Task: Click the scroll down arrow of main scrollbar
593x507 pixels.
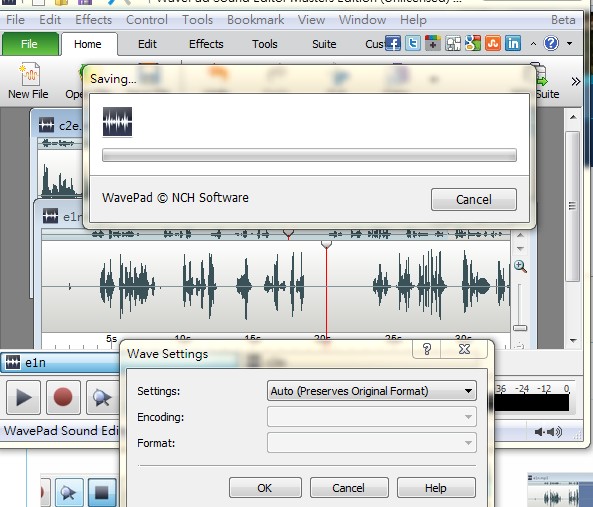Action: 573,340
